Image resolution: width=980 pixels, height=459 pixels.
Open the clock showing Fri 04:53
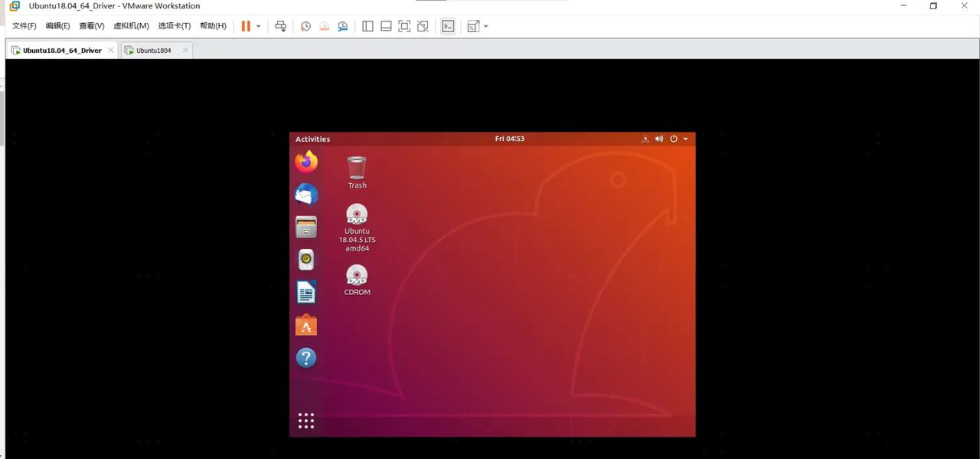[510, 139]
